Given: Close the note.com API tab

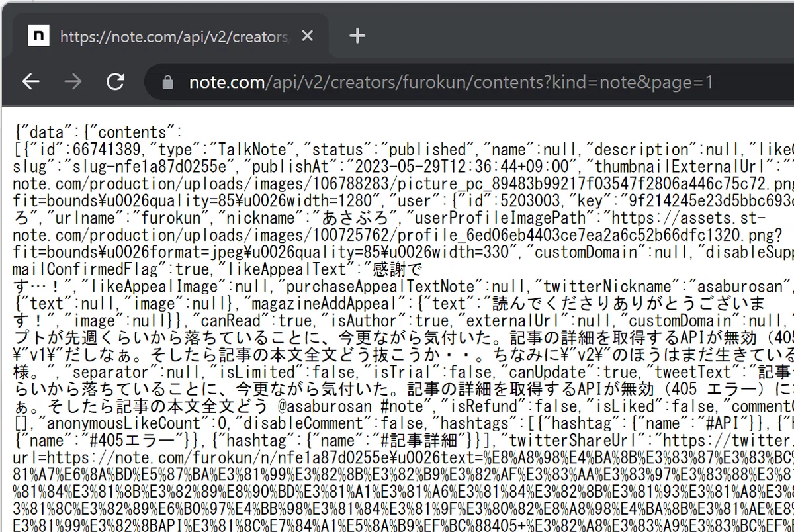Looking at the screenshot, I should 307,36.
